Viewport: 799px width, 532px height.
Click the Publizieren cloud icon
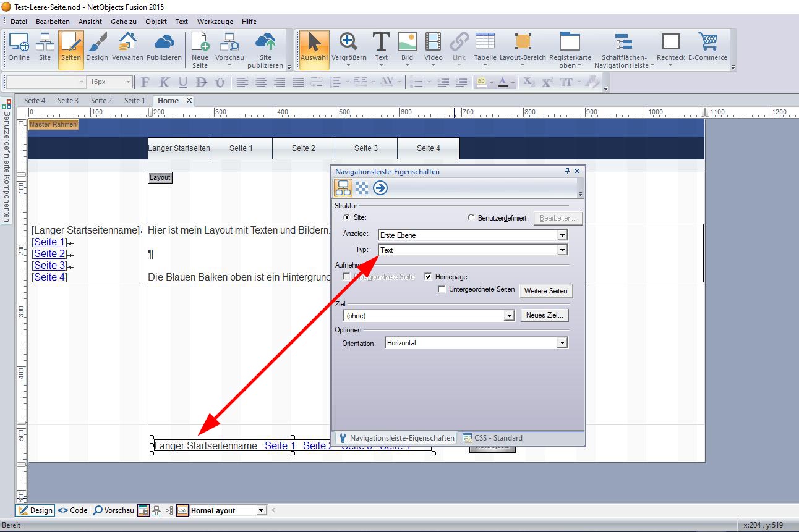point(164,47)
